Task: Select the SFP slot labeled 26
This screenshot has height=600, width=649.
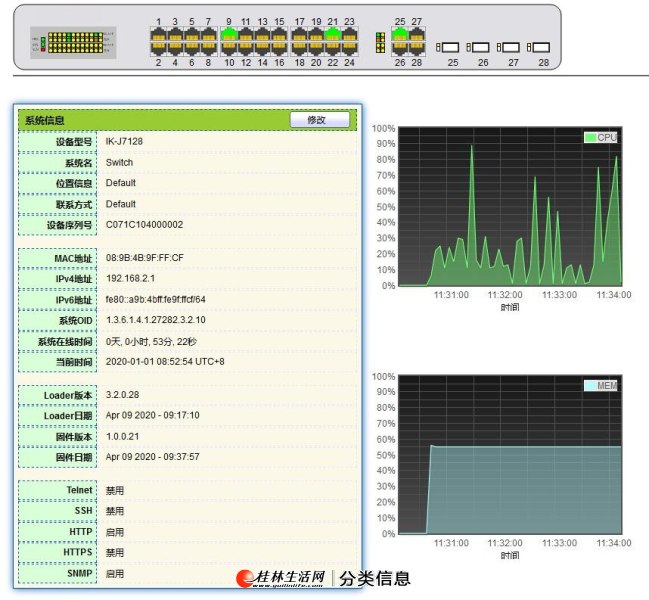Action: click(480, 47)
